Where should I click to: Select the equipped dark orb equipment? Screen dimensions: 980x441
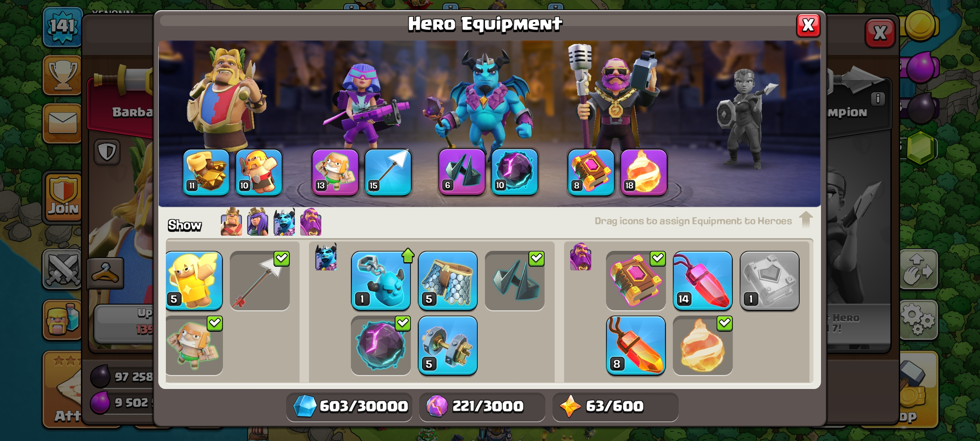coord(381,346)
